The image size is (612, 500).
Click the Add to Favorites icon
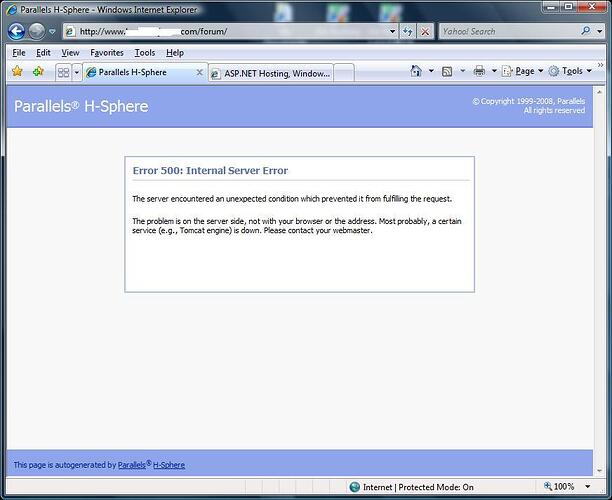tap(38, 71)
